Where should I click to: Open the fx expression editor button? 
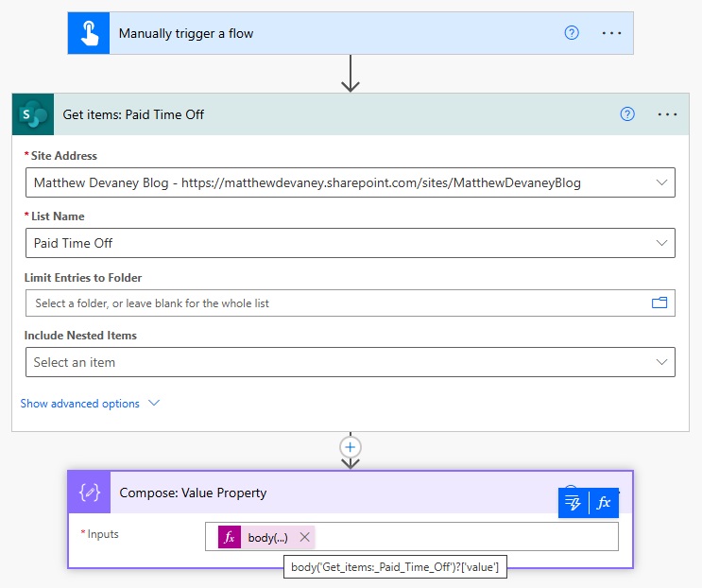coord(604,503)
